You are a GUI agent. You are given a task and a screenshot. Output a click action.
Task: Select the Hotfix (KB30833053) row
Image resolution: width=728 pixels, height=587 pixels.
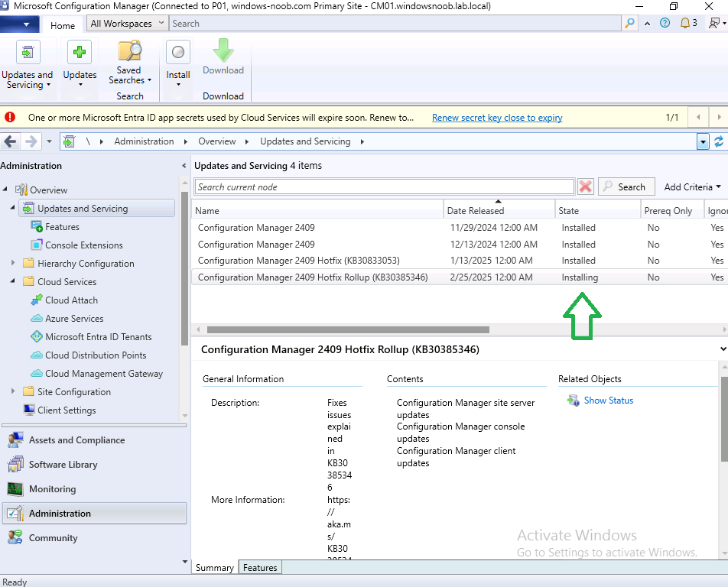(460, 261)
